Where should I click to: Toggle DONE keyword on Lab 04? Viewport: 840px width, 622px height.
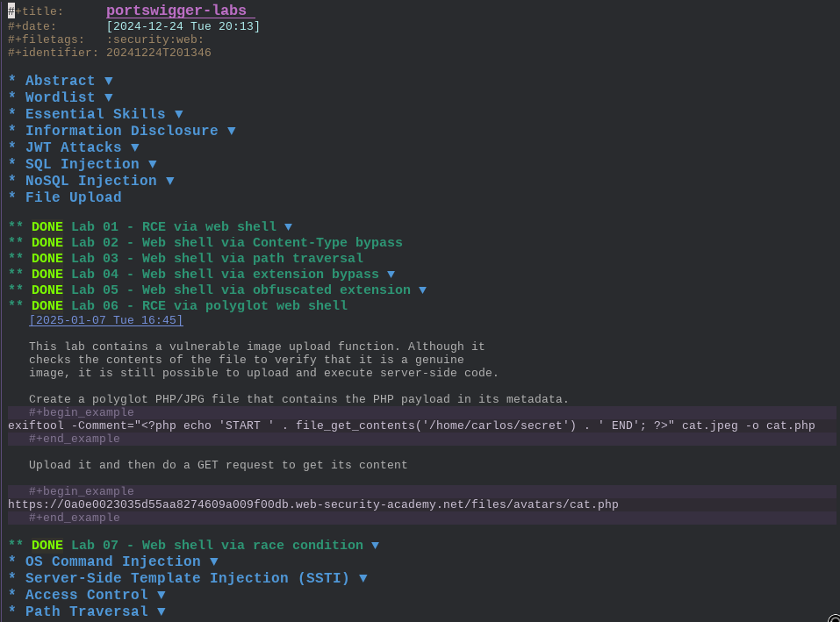click(47, 274)
